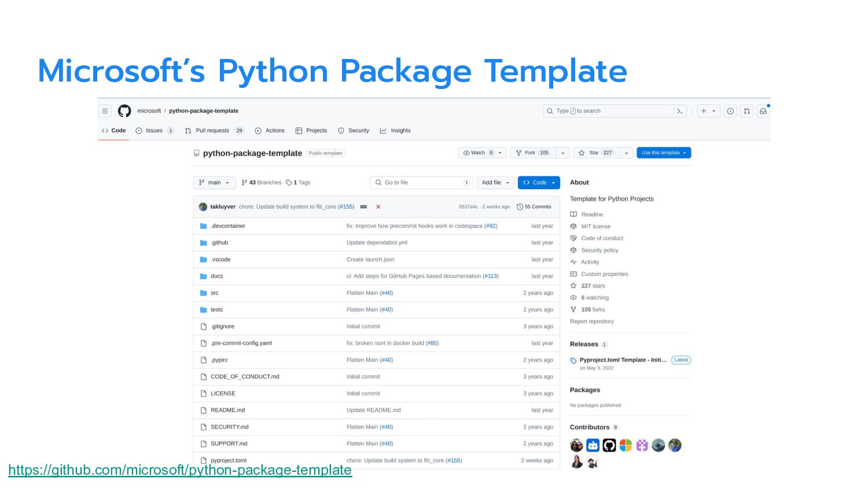The image size is (868, 488).
Task: Open the command palette icon in search bar
Action: point(680,111)
